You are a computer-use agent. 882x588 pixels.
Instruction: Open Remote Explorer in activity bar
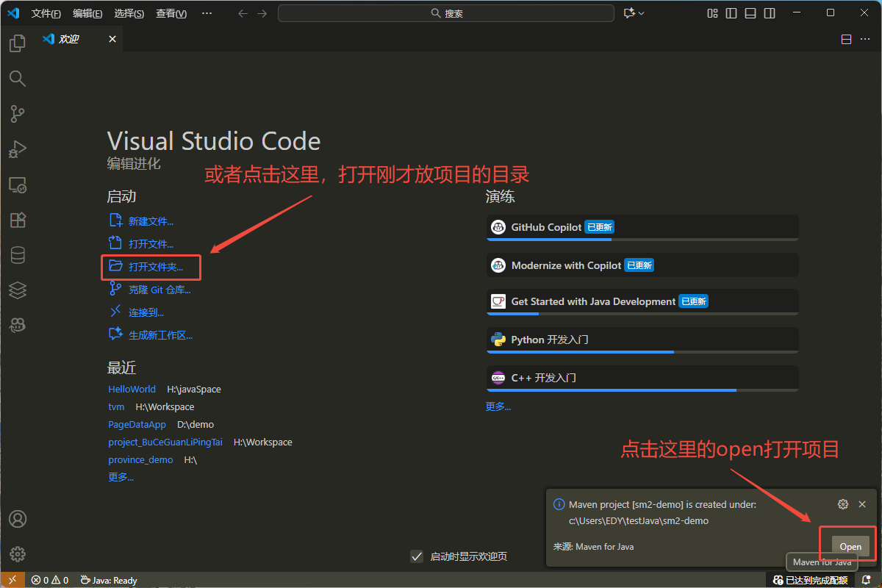tap(17, 184)
